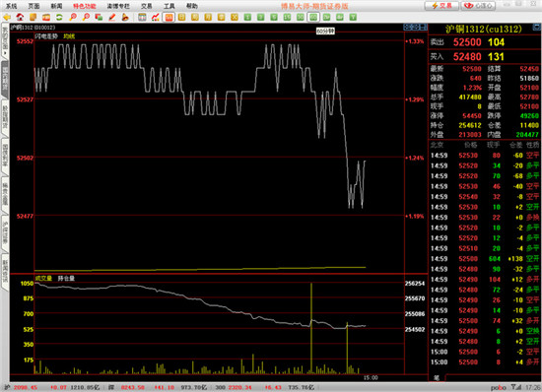Select the 60-minute period toolbar button
542x392 pixels.
pyautogui.click(x=313, y=18)
